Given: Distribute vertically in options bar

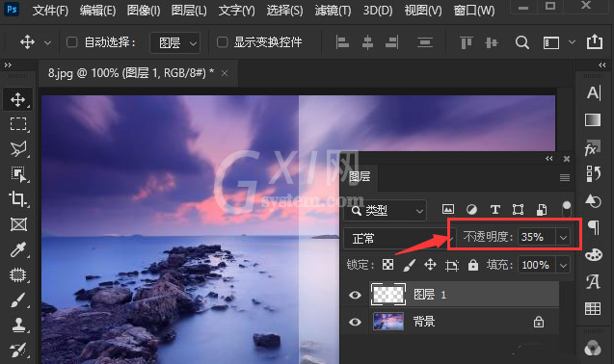Looking at the screenshot, I should [425, 42].
